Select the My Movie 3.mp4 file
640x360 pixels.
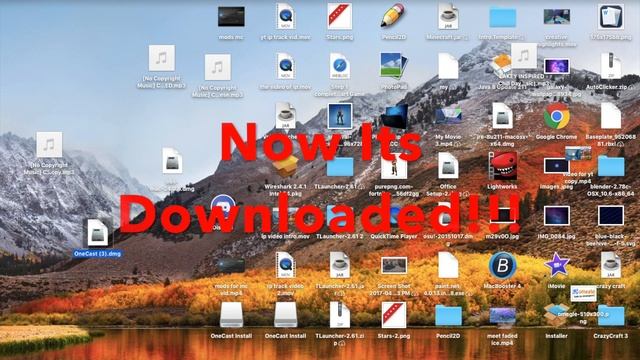[x=448, y=116]
